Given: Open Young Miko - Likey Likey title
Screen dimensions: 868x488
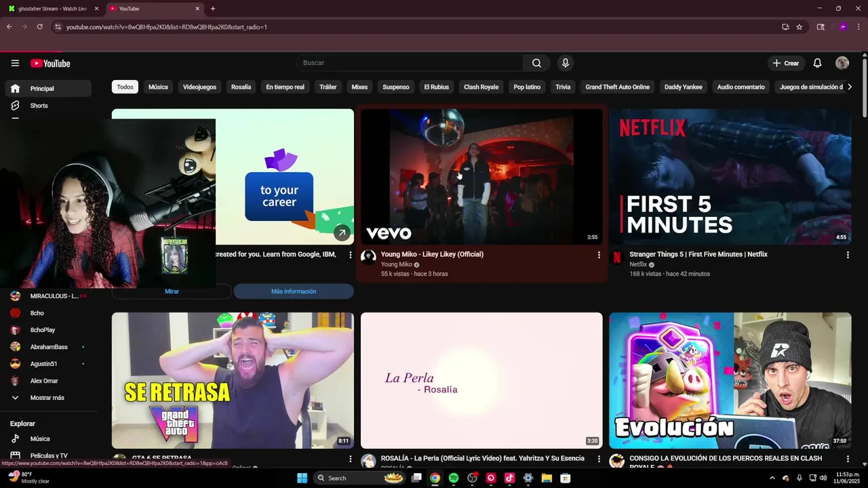Looking at the screenshot, I should click(x=432, y=254).
